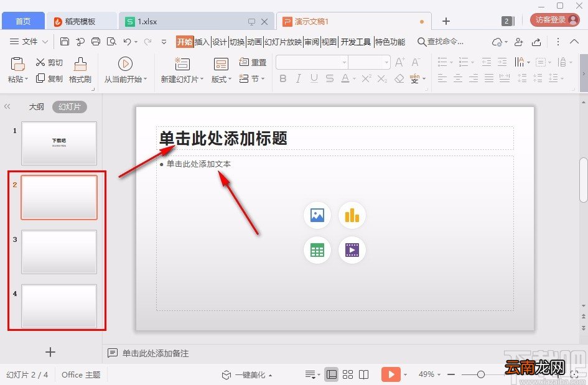Switch to the 1.xlsx document tab

[197, 21]
